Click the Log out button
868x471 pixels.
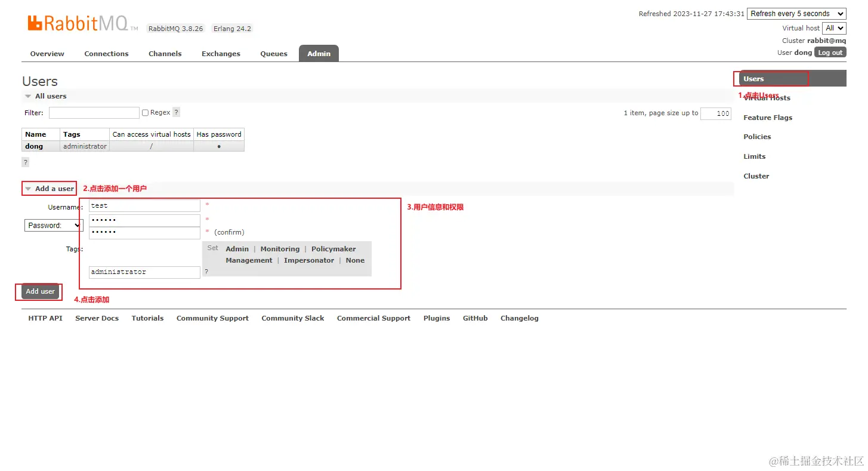pyautogui.click(x=830, y=53)
